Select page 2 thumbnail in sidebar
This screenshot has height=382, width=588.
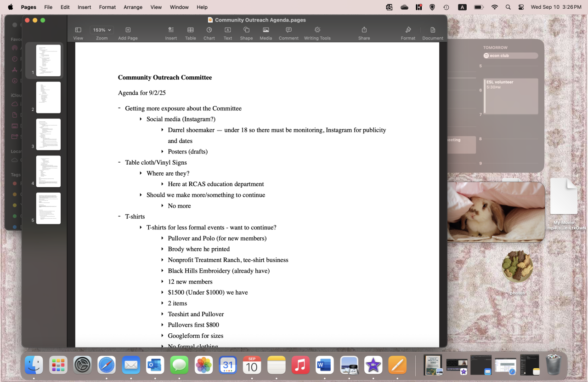[48, 97]
